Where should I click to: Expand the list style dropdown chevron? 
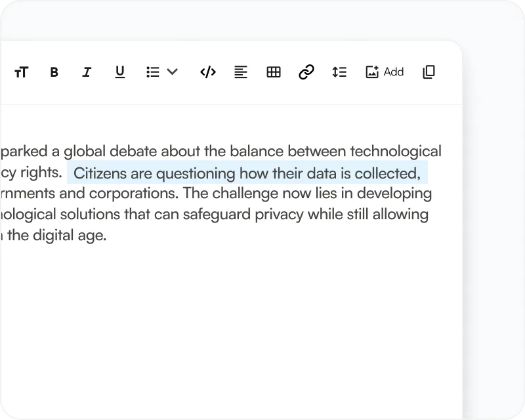click(x=172, y=72)
